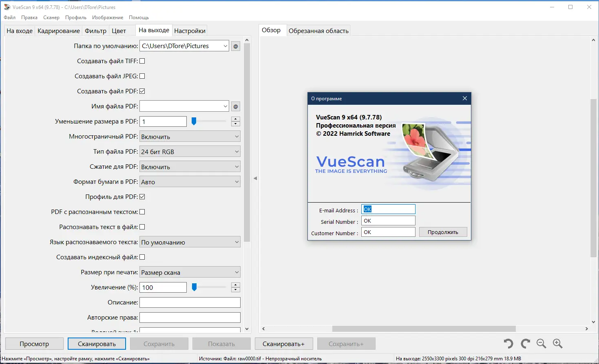Enable the Создавать файл TIFF checkbox
599x364 pixels.
tap(142, 61)
